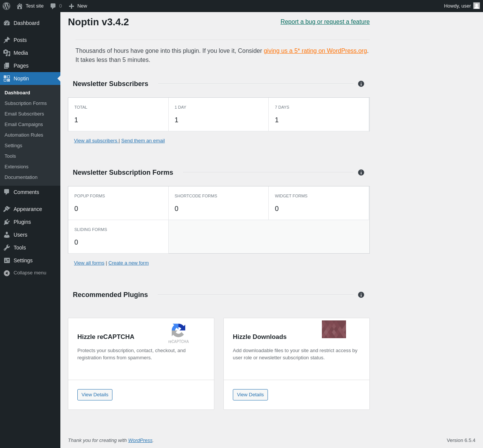Image resolution: width=483 pixels, height=448 pixels.
Task: Click info icon beside Newsletter Subscription Forms
Action: coord(361,172)
